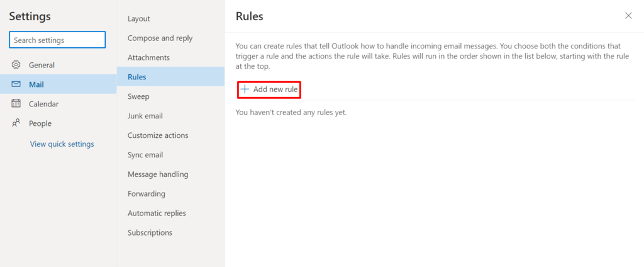Navigate to Junk email settings
644x267 pixels.
pyautogui.click(x=145, y=116)
